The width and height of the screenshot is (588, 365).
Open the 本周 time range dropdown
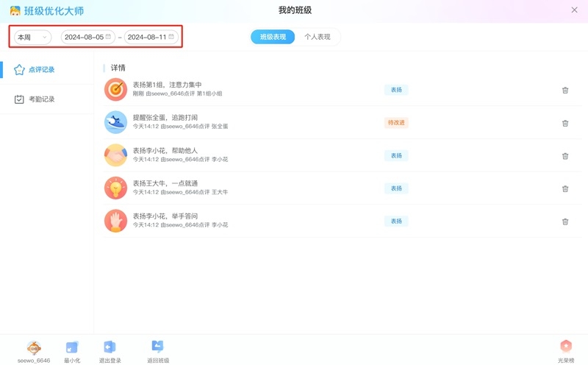coord(32,38)
